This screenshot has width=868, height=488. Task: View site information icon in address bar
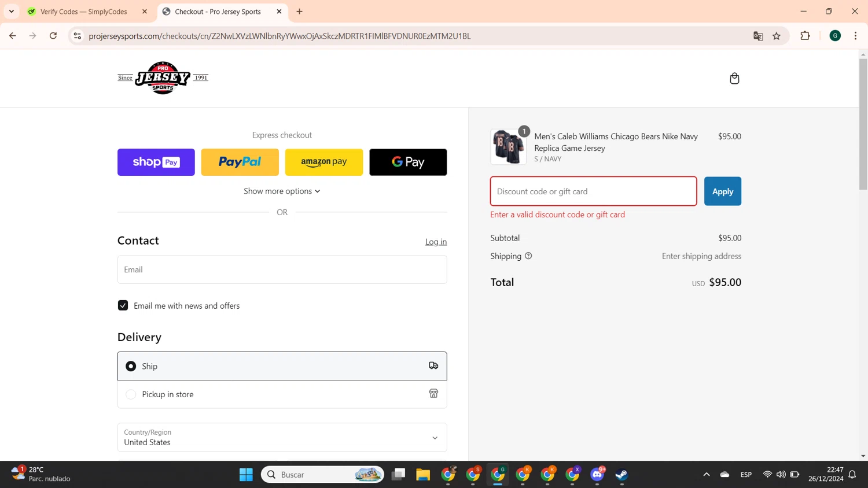point(77,36)
